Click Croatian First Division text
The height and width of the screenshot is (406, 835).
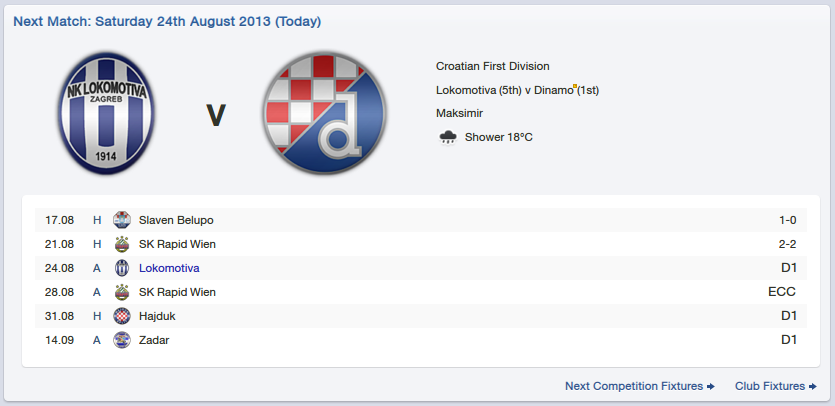coord(493,66)
